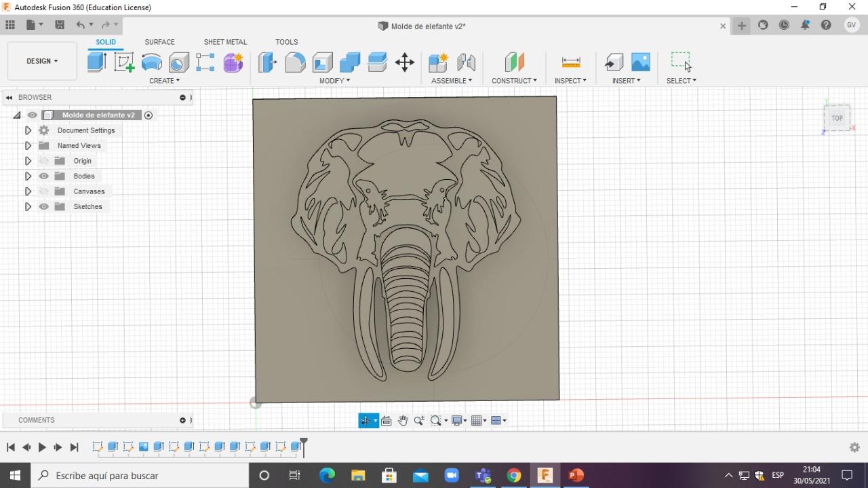
Task: Switch to the SHEET METAL tab
Action: click(225, 42)
